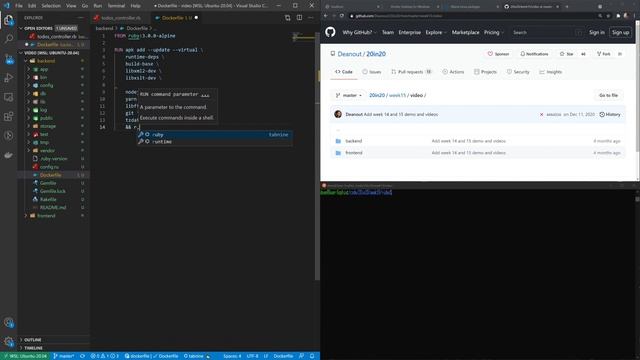Click Sign in link on GitHub

tap(596, 32)
